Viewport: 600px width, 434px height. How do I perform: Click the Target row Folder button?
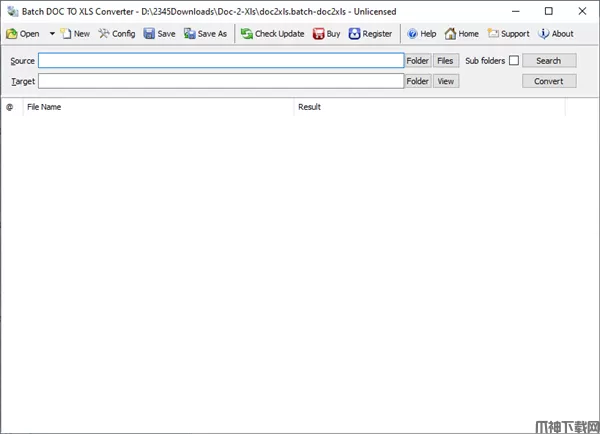point(418,81)
